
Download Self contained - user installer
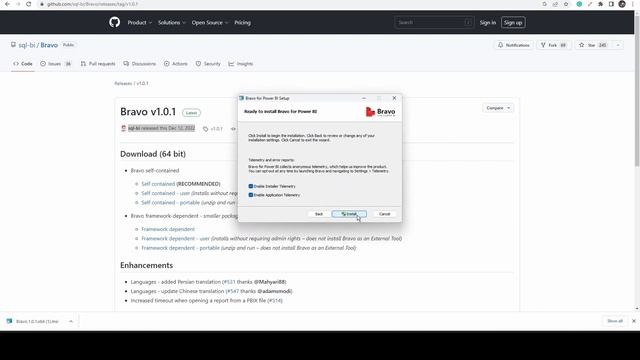coord(166,193)
